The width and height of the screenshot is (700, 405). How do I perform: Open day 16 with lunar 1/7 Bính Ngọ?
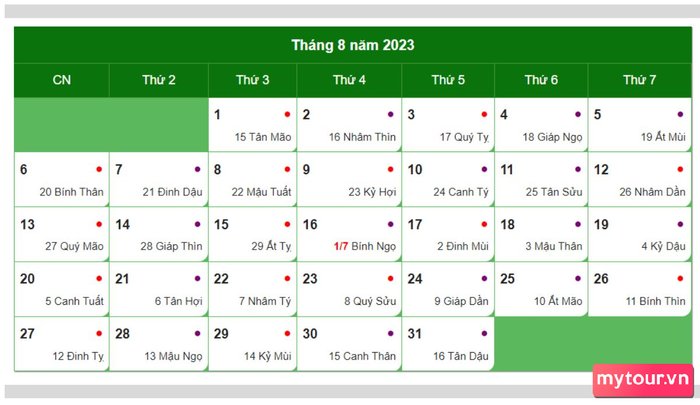coord(349,235)
